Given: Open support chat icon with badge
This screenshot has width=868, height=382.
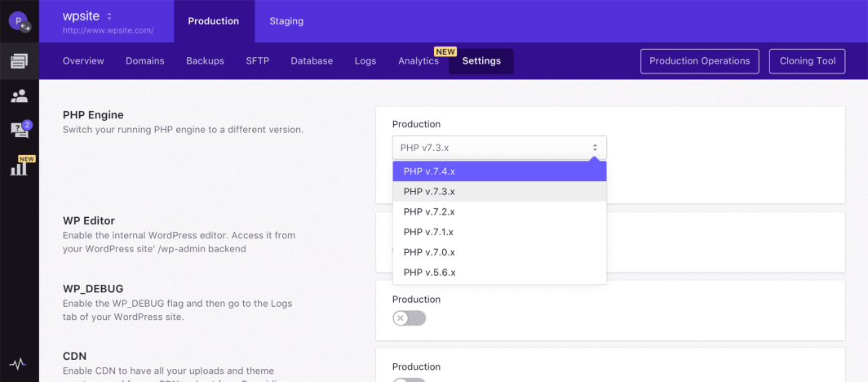Looking at the screenshot, I should tap(19, 130).
